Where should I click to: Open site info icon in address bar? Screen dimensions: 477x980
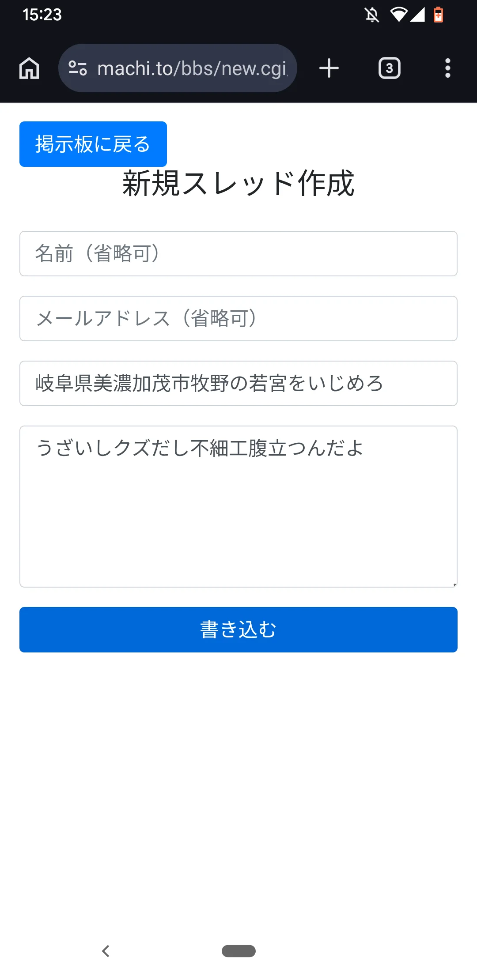78,68
